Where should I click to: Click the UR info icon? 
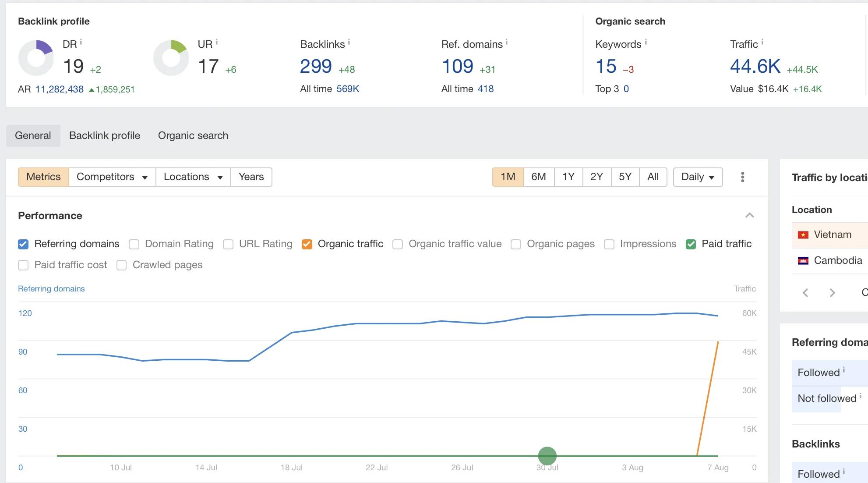coord(216,42)
